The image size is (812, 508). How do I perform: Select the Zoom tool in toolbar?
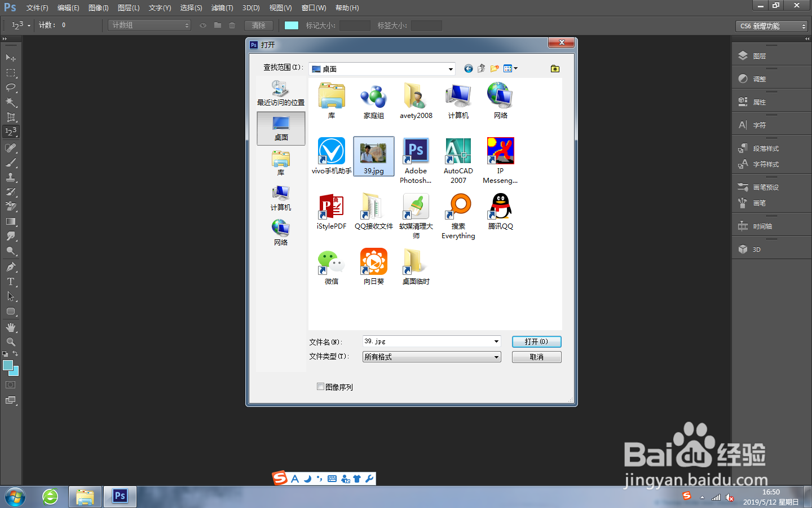coord(11,342)
